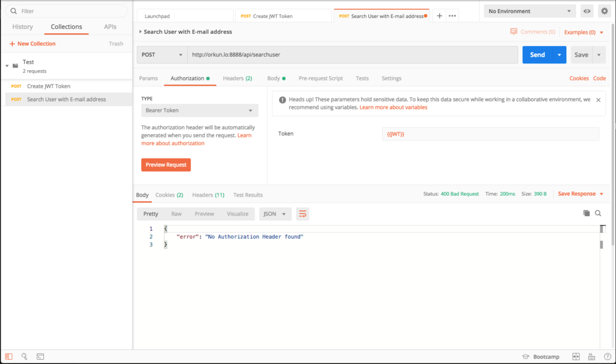Click the Token input field
Image resolution: width=616 pixels, height=364 pixels.
(x=490, y=134)
